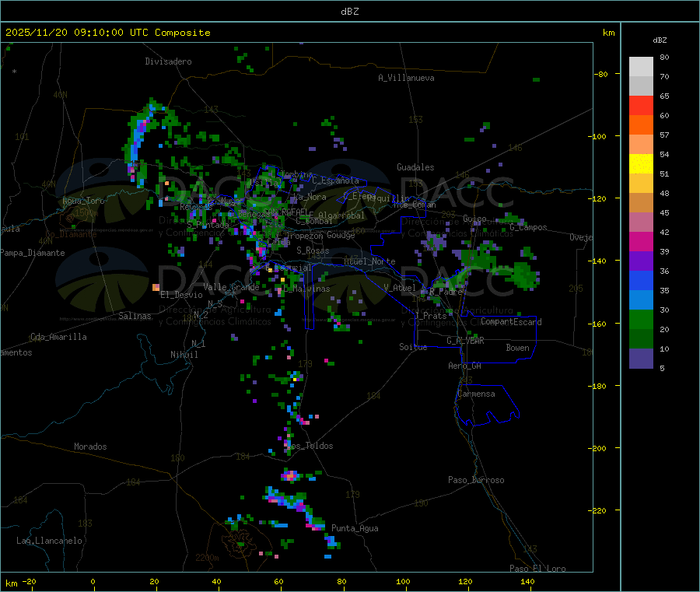Screen dimensions: 700x592
Task: Click the Punta_Agua location label
Action: 355,528
